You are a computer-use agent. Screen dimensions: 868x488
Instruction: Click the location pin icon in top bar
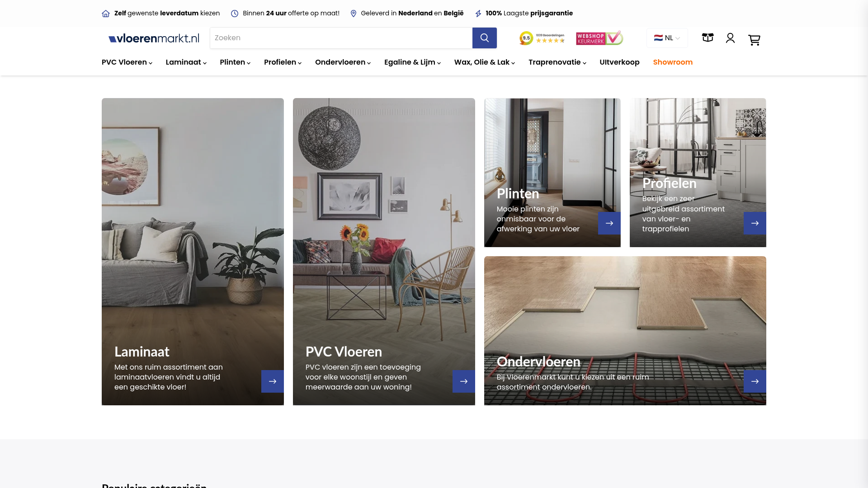click(x=354, y=14)
